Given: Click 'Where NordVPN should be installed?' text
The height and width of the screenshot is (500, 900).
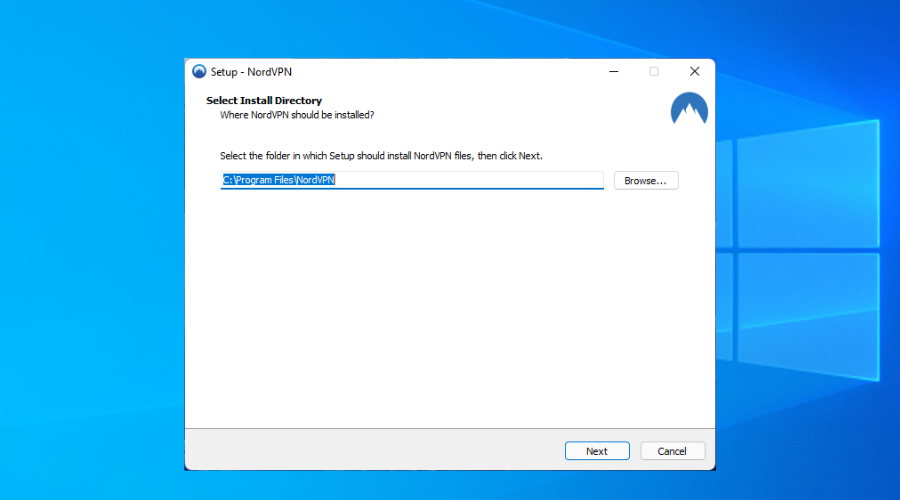Looking at the screenshot, I should [x=297, y=115].
